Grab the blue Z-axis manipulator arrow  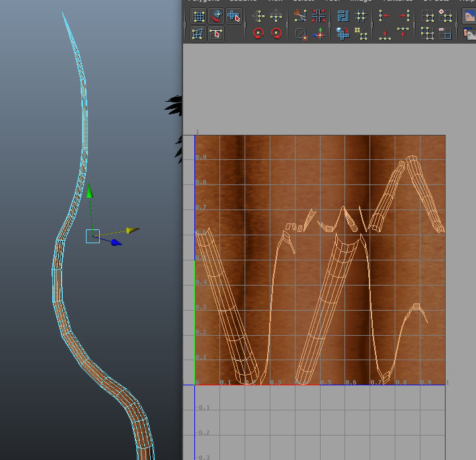click(x=116, y=243)
